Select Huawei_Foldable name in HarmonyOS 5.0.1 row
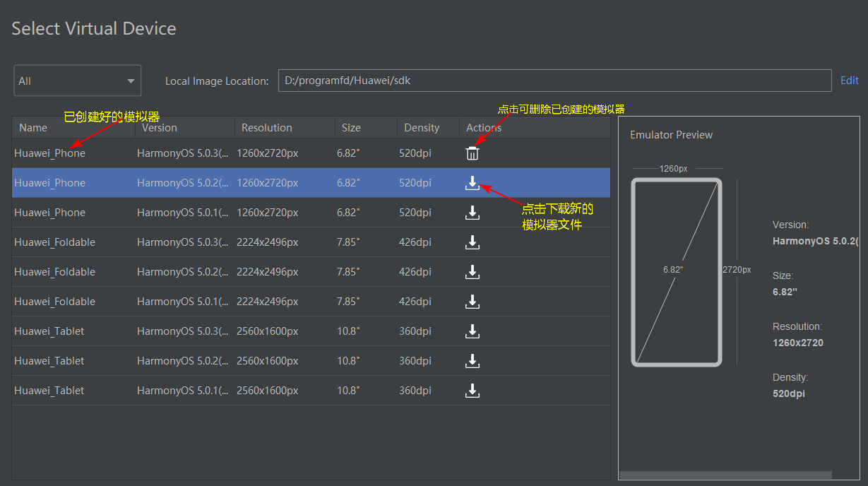 tap(54, 302)
